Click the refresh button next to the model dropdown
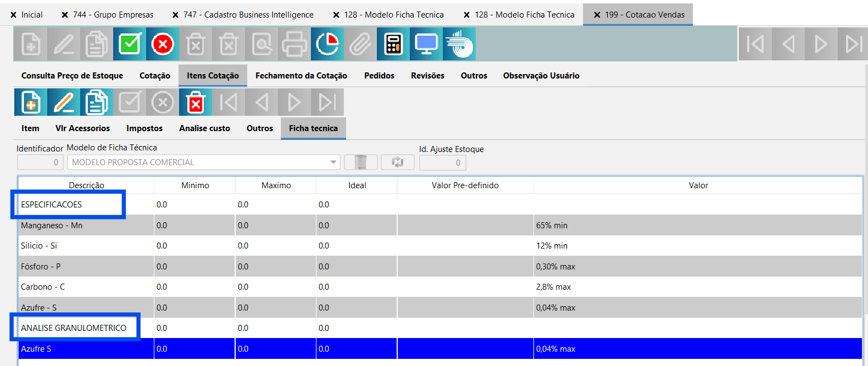This screenshot has width=868, height=366. click(x=397, y=162)
